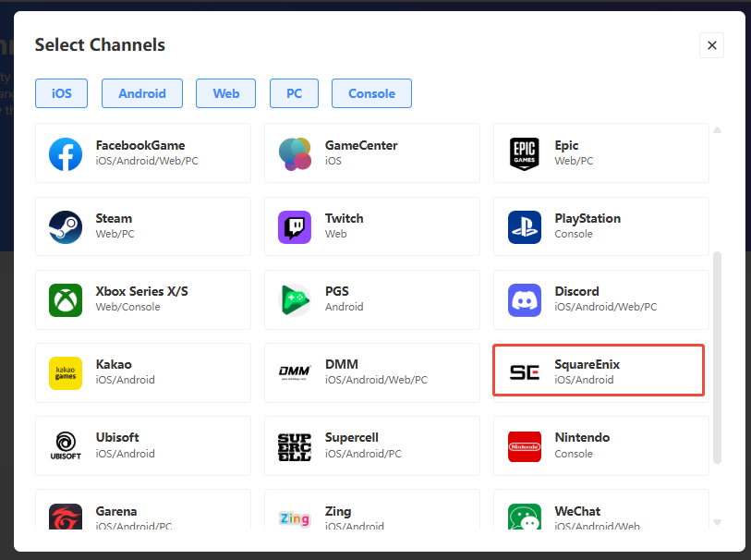This screenshot has width=751, height=560.
Task: Select the FacebookGame channel icon
Action: pos(66,154)
